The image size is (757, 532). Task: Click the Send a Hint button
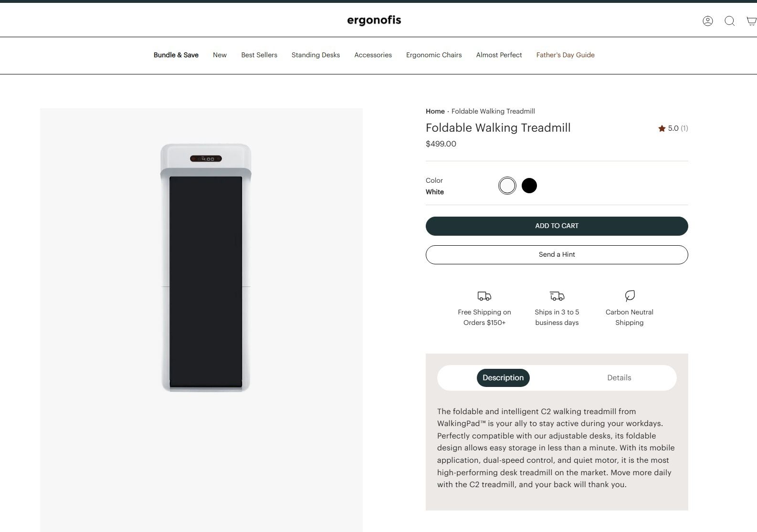coord(557,255)
